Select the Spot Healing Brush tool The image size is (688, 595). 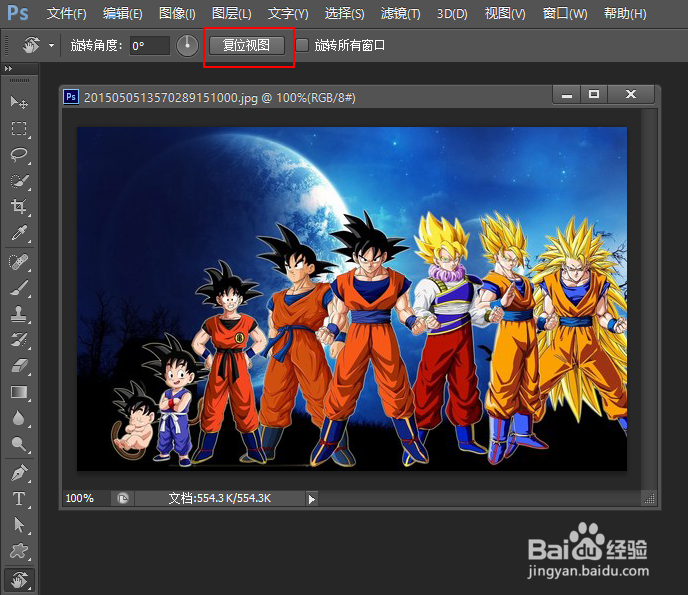19,262
